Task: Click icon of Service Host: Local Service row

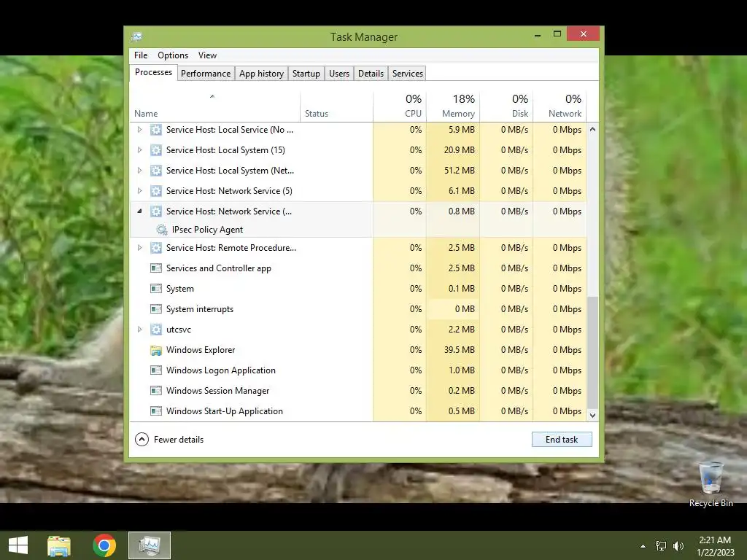Action: click(156, 130)
